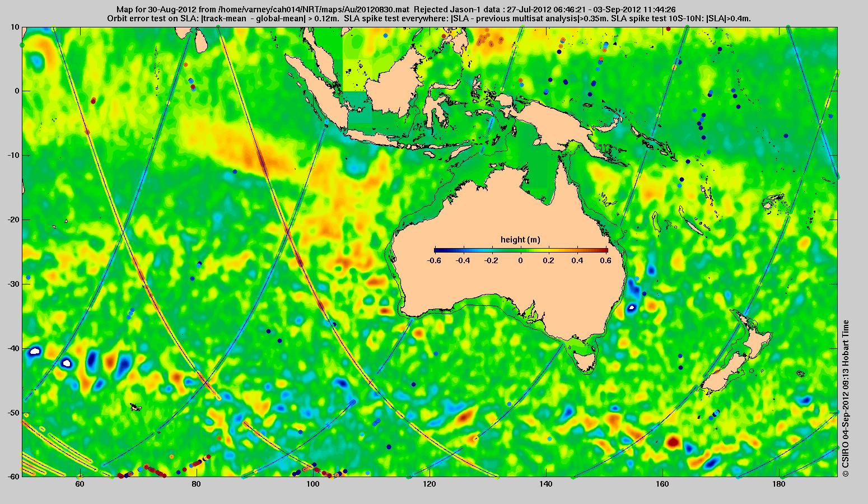Image resolution: width=868 pixels, height=504 pixels.
Task: Click the y-axis latitude label 10
Action: point(15,26)
